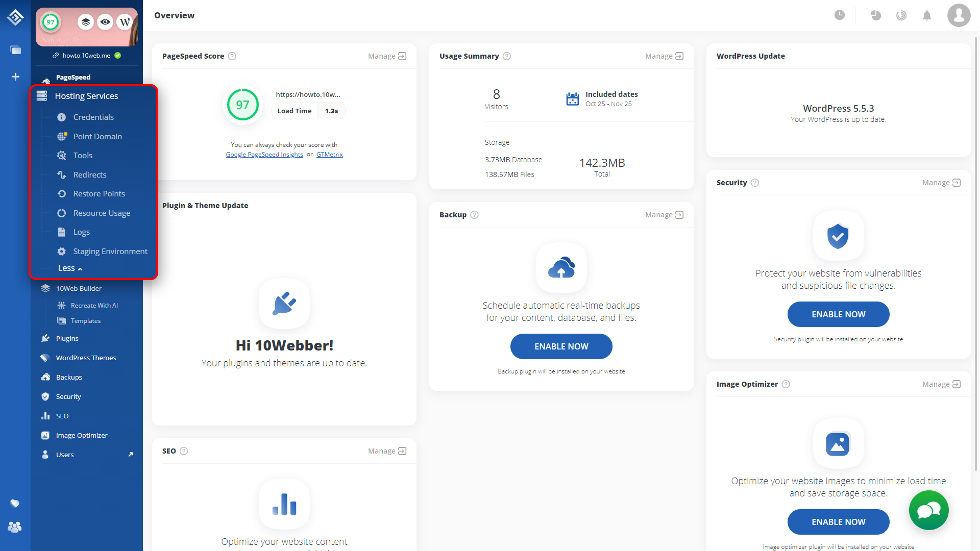
Task: Click the heart icon in left rail
Action: point(15,504)
